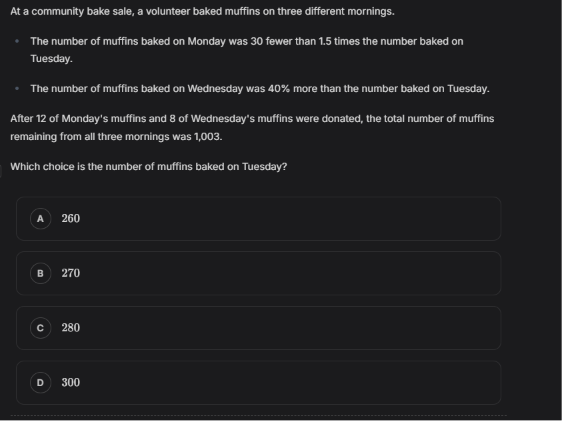Image resolution: width=562 pixels, height=421 pixels.
Task: Select the circled letter B icon
Action: pyautogui.click(x=41, y=273)
